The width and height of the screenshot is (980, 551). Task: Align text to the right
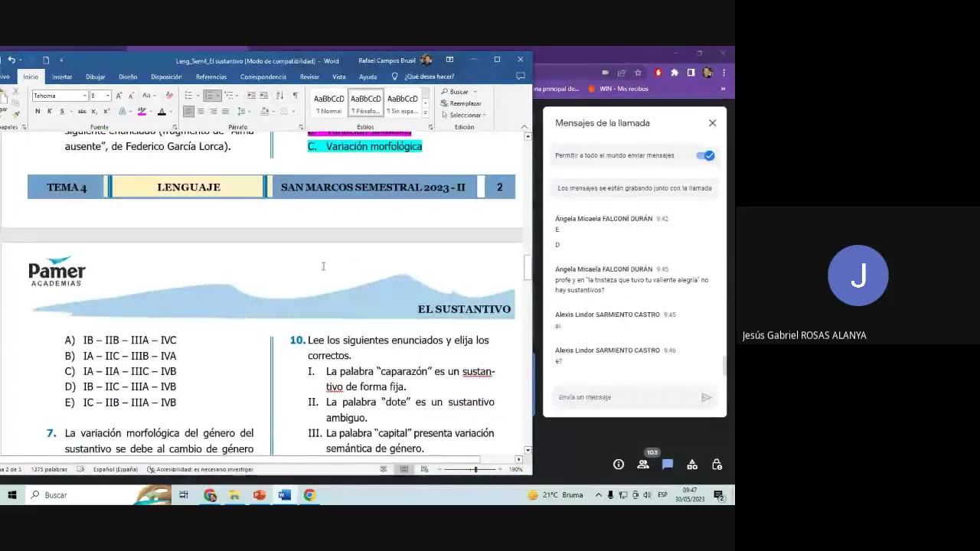point(213,112)
